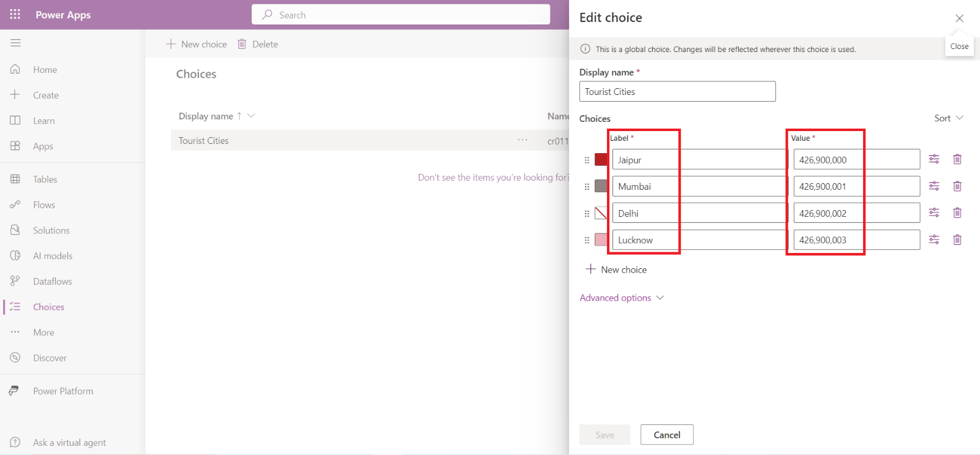980x455 pixels.
Task: Change the pink color swatch for Lucknow
Action: pos(601,239)
